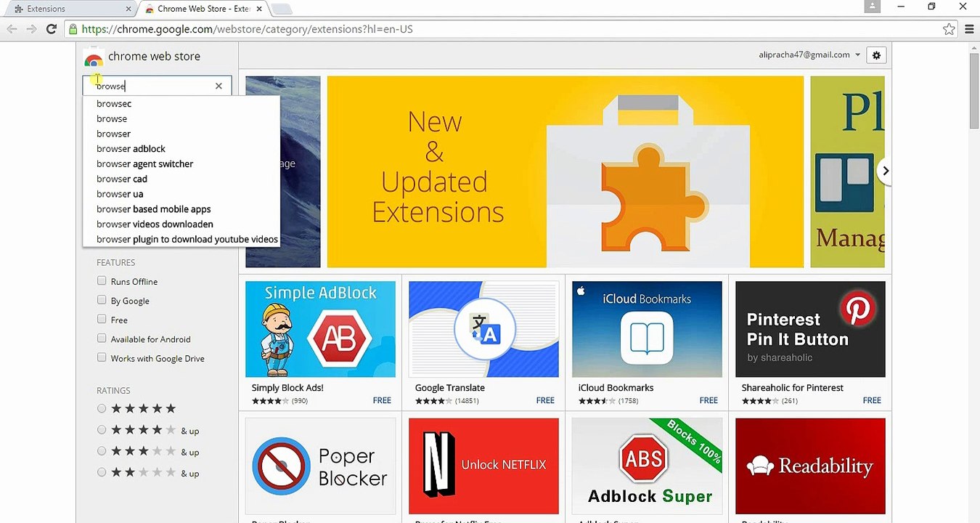The width and height of the screenshot is (980, 523).
Task: Open the iCloud Bookmarks thumbnail image
Action: [647, 329]
